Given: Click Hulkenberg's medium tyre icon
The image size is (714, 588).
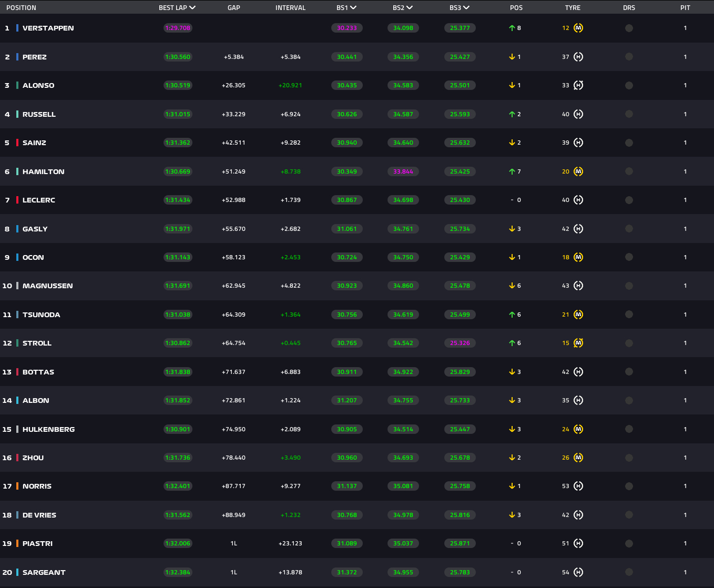Looking at the screenshot, I should pyautogui.click(x=578, y=429).
